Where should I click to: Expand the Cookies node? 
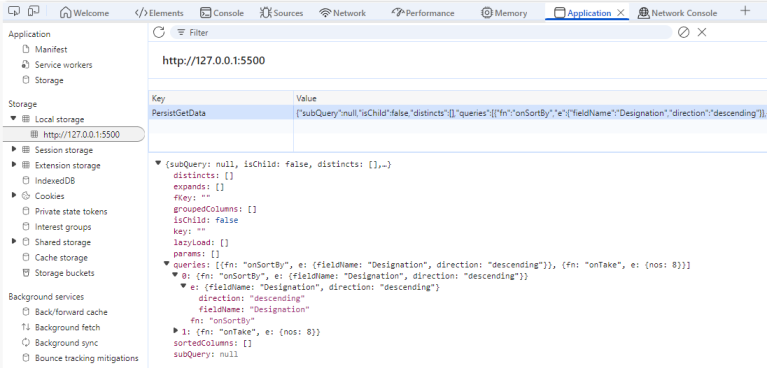(x=14, y=195)
